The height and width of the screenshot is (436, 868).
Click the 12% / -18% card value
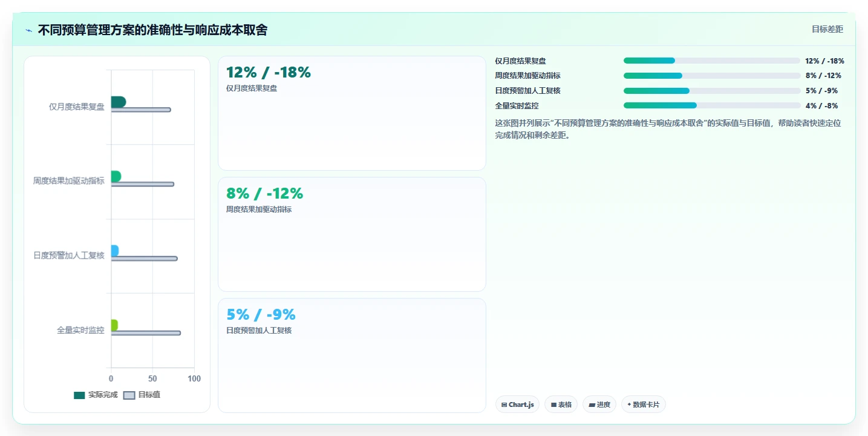pyautogui.click(x=269, y=73)
